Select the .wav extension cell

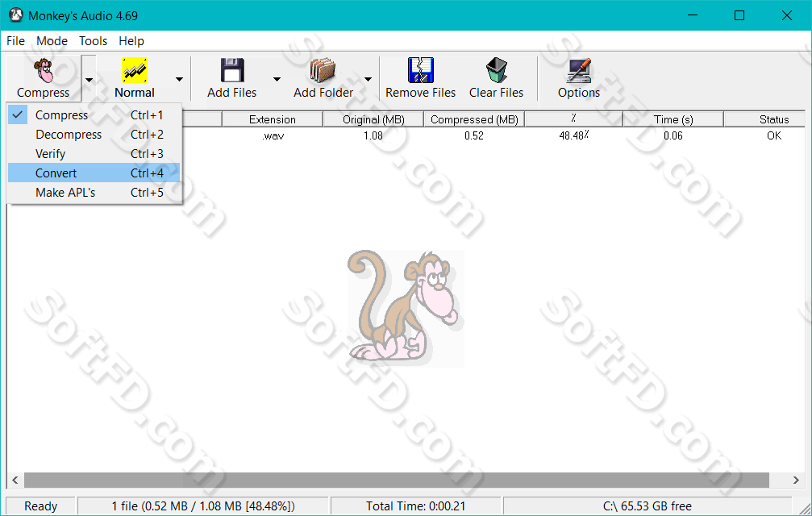(x=273, y=135)
